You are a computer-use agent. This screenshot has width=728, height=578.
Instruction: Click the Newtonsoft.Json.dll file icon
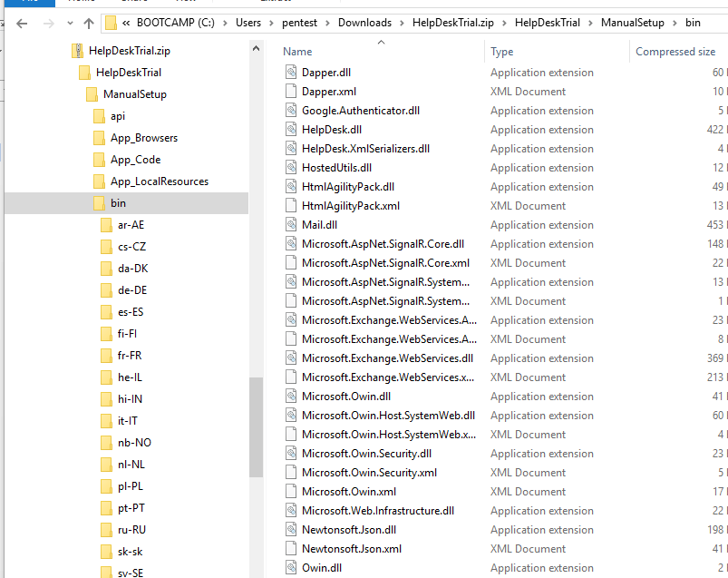coord(290,530)
